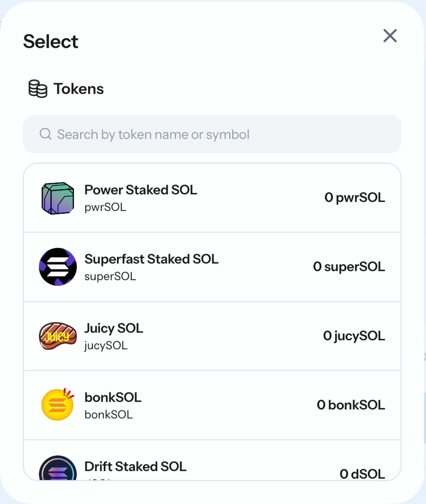The image size is (426, 504).
Task: Click the 0 bonkSOL balance amount
Action: 351,405
